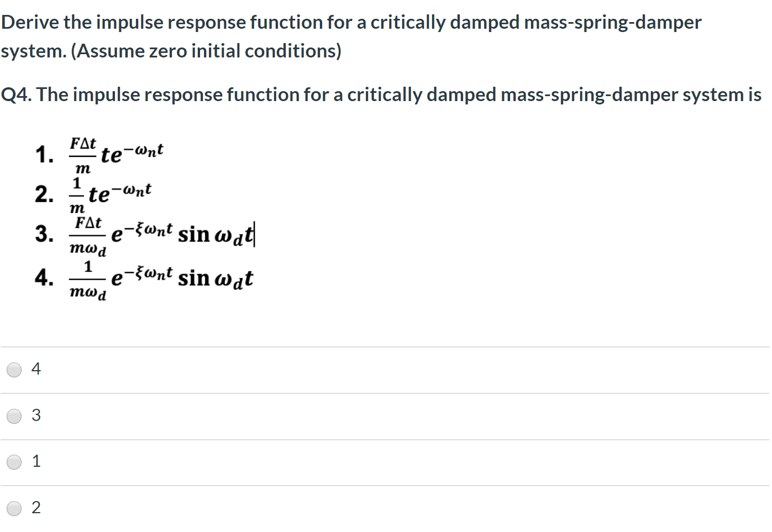Select radio button for answer 3
Screen dimensions: 772x532
click(14, 416)
